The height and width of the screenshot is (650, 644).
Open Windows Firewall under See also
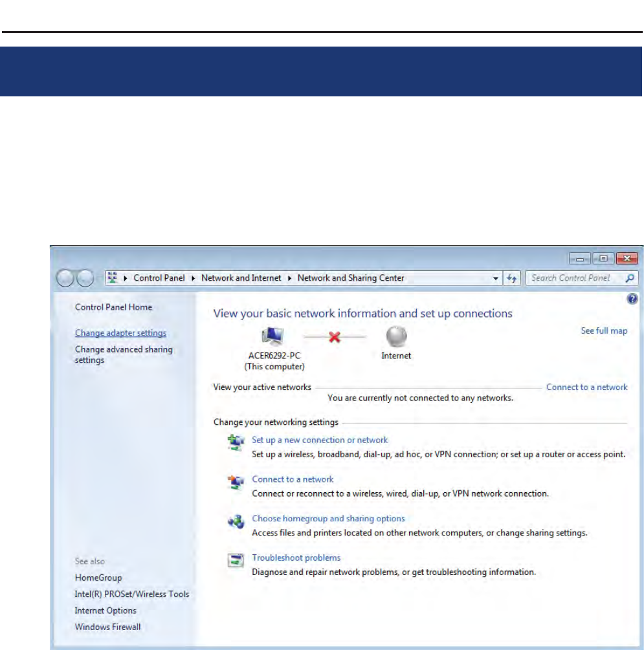pyautogui.click(x=107, y=627)
